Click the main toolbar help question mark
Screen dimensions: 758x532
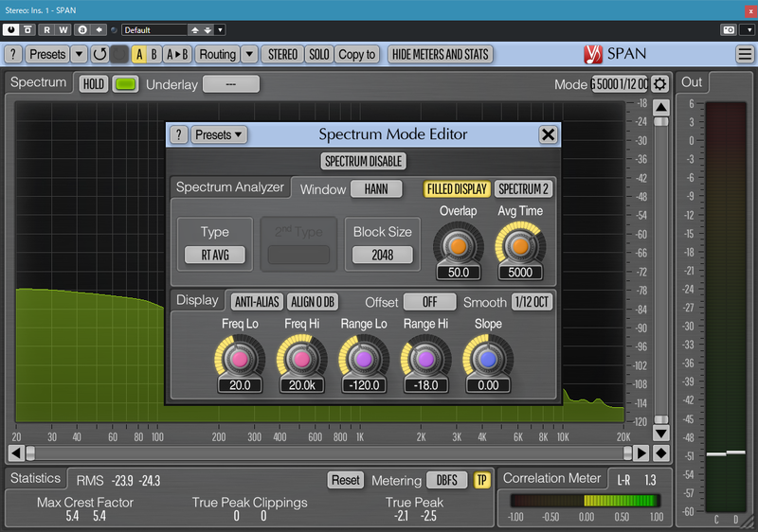(x=13, y=54)
